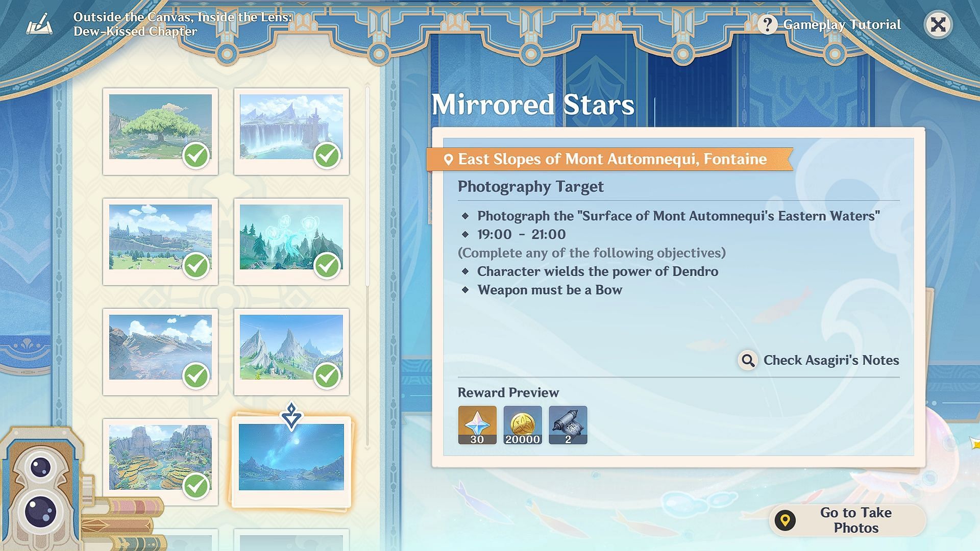
Task: Click the Primogem reward icon
Action: coord(477,425)
